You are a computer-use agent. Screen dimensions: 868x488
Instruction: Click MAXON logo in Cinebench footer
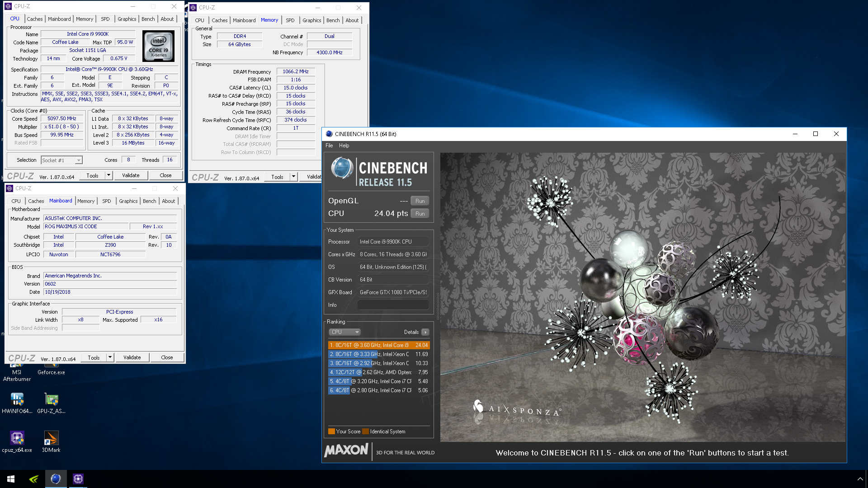click(x=346, y=450)
